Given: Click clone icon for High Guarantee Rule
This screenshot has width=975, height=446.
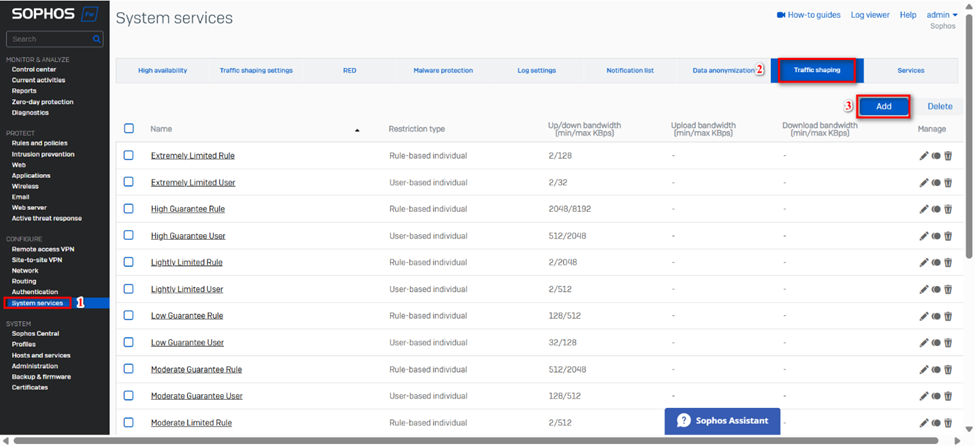Looking at the screenshot, I should 936,210.
